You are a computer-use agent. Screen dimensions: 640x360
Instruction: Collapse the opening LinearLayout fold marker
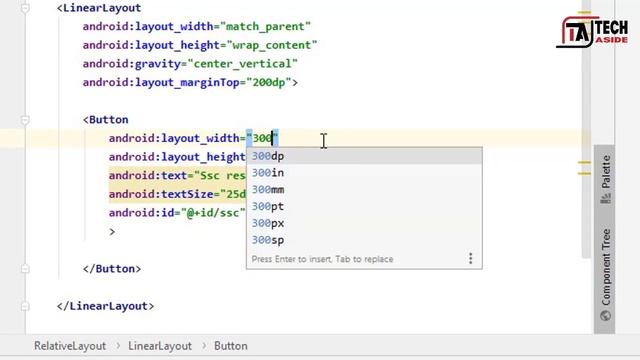(x=25, y=8)
